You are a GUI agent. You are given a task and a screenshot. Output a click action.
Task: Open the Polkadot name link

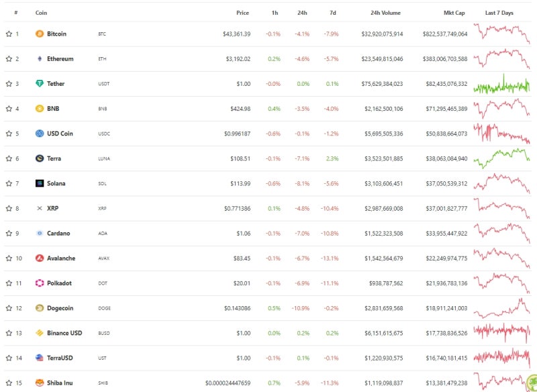(x=59, y=283)
